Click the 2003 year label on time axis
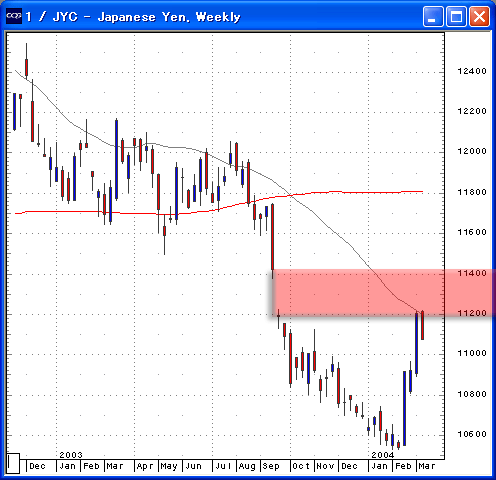This screenshot has height=480, width=496. click(71, 455)
